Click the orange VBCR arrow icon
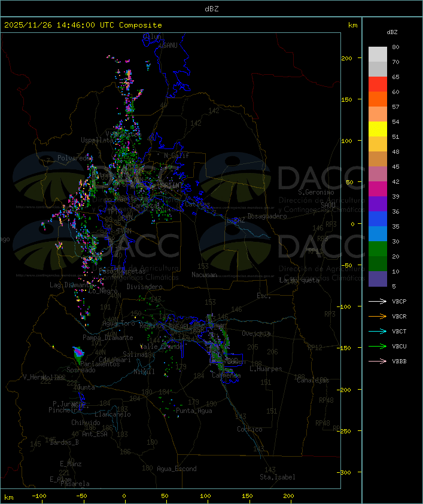The image size is (423, 504). point(378,317)
